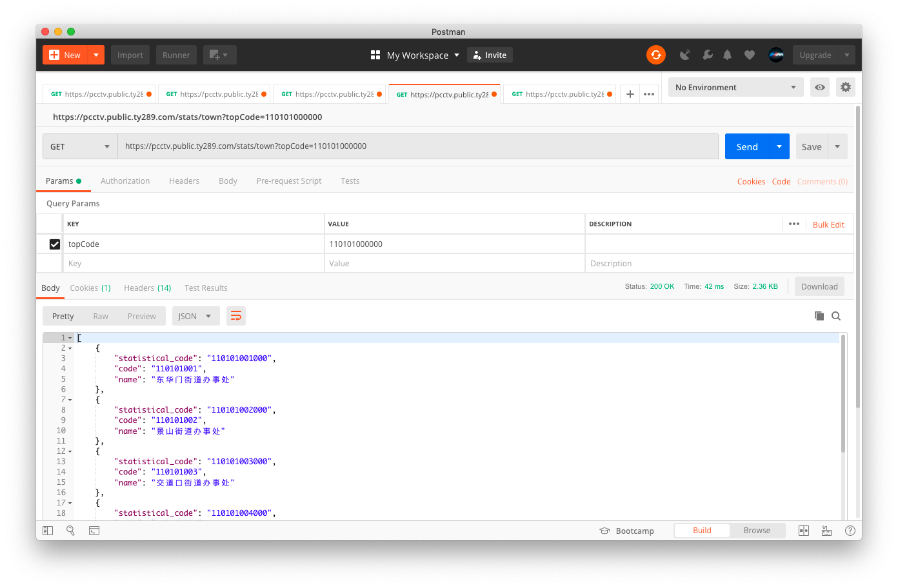Toggle the sidebar icon in status bar

pos(48,531)
